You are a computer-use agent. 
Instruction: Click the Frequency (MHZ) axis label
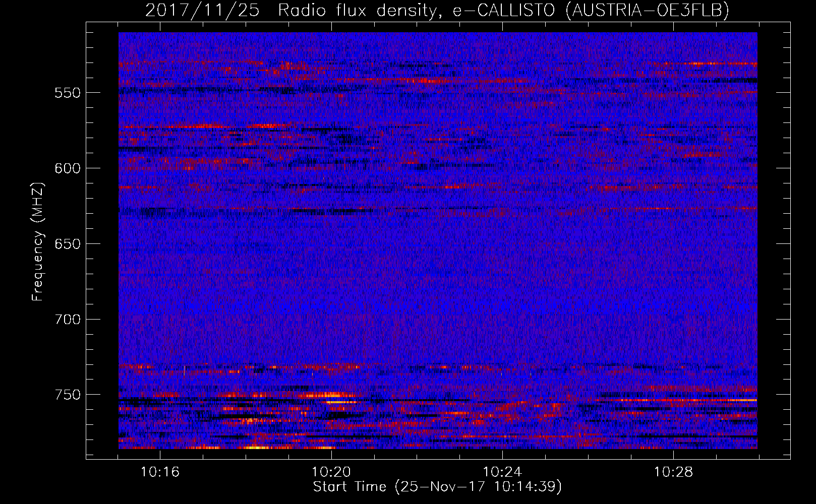pos(38,242)
